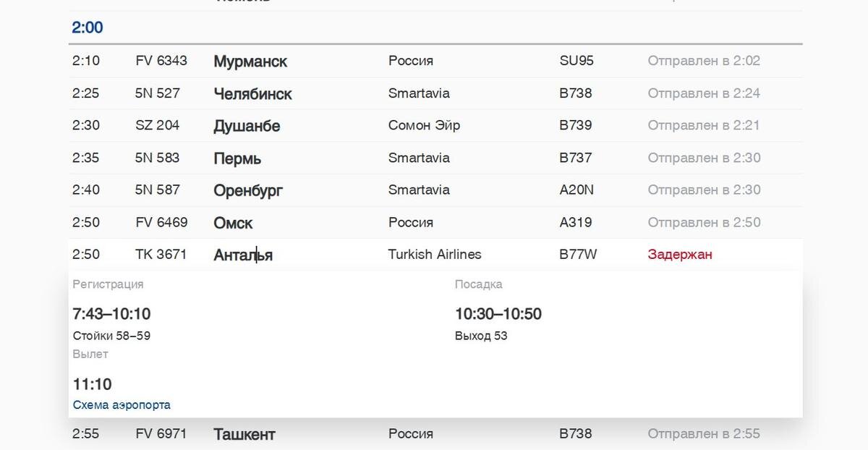Expand the Ташкент FV 6971 flight row
868x450 pixels.
244,434
